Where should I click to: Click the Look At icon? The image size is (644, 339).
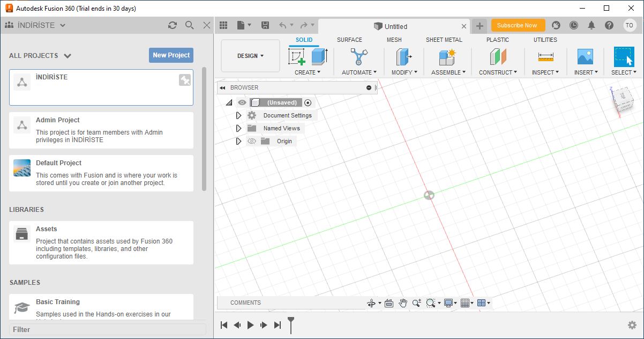(389, 303)
